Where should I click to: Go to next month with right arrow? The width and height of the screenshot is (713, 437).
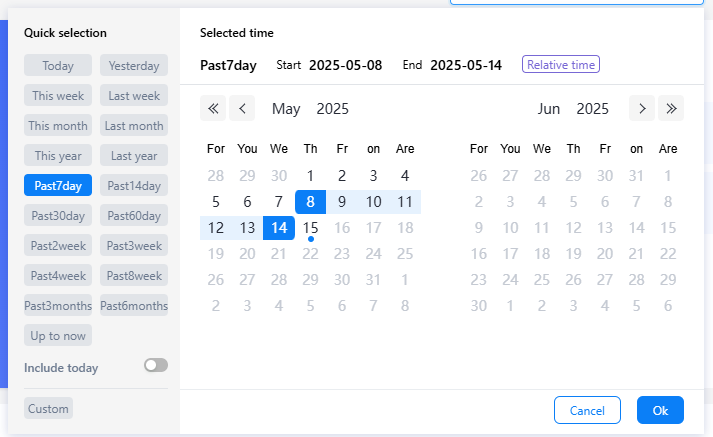(x=642, y=108)
